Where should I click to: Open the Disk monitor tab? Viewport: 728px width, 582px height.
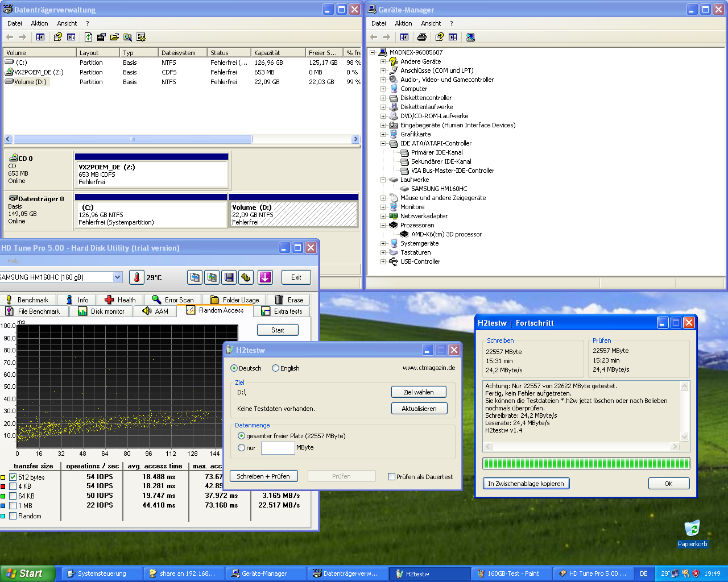pos(101,311)
